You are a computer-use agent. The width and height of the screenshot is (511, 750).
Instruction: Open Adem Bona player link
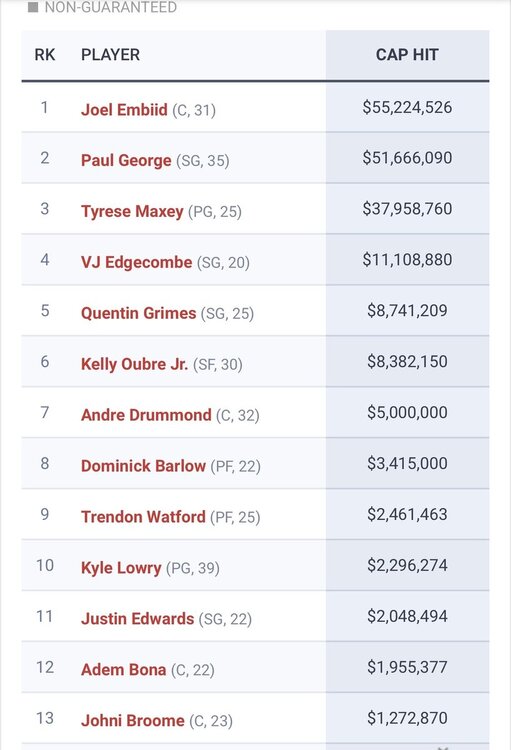point(123,670)
